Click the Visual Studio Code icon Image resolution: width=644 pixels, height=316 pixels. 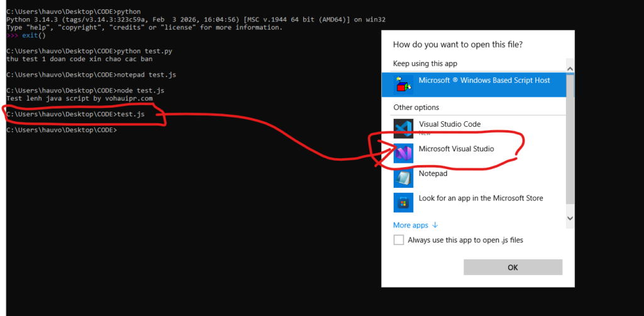(403, 128)
